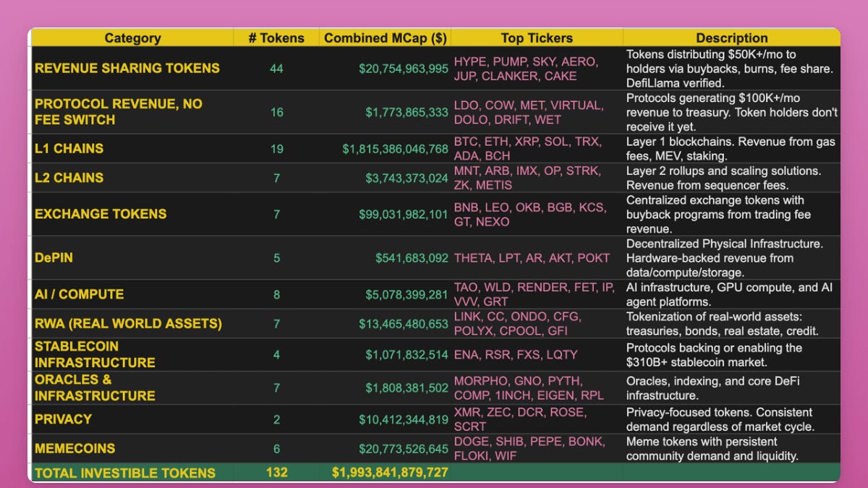
Task: Select the MEMECOINS category cell
Action: point(132,448)
